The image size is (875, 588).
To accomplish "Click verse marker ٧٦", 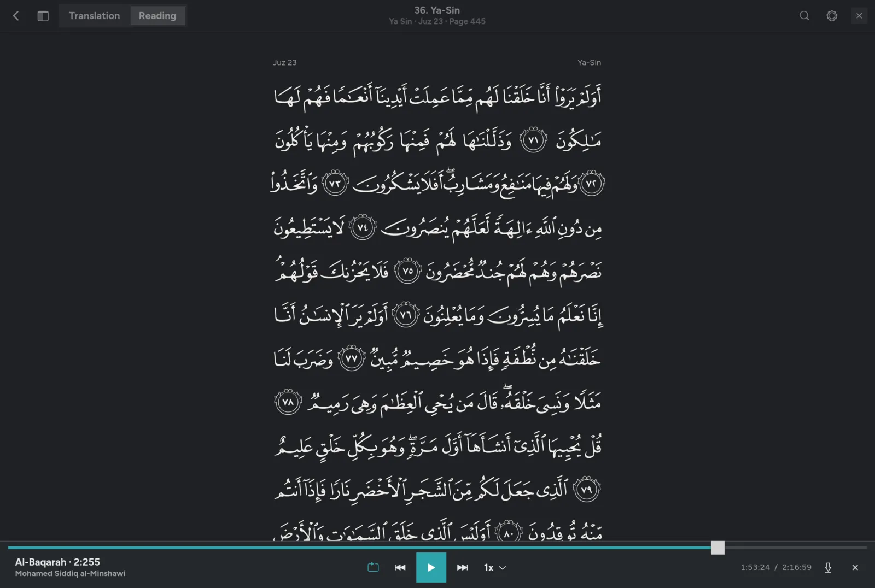I will click(405, 315).
